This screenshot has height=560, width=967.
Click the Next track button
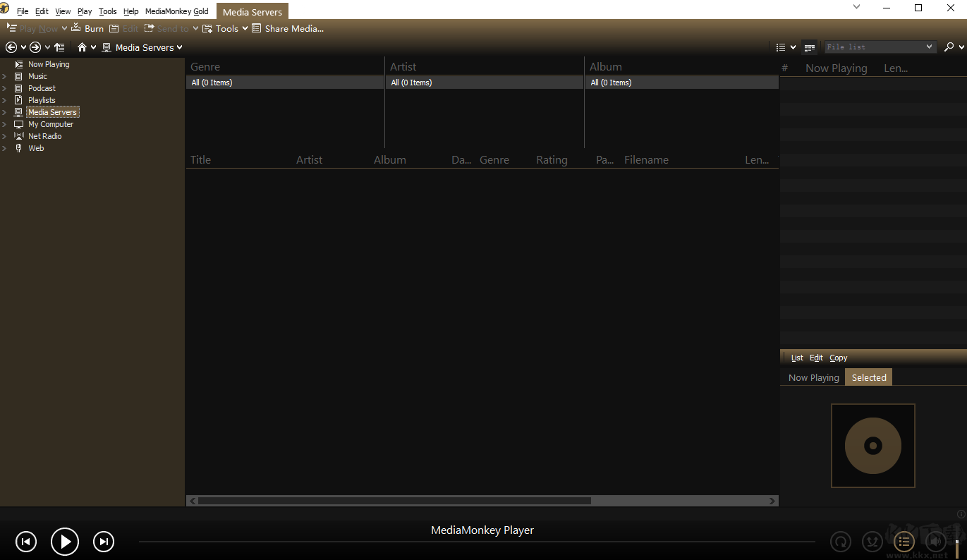104,542
